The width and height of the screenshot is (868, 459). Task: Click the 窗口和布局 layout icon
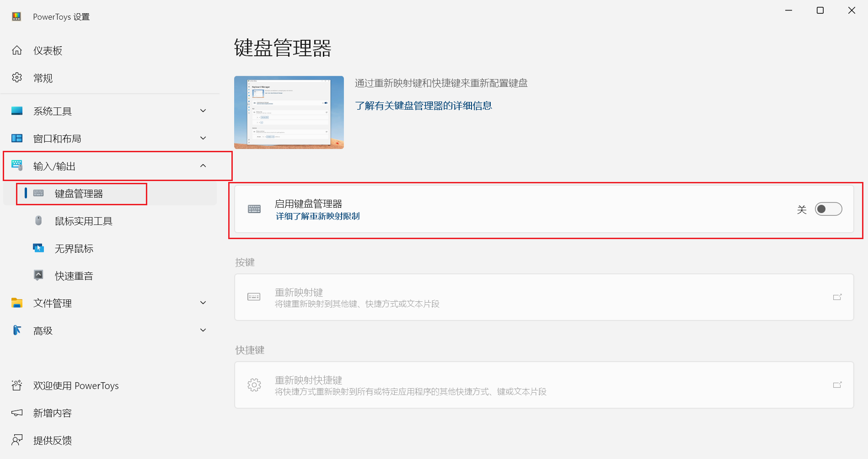coord(17,138)
